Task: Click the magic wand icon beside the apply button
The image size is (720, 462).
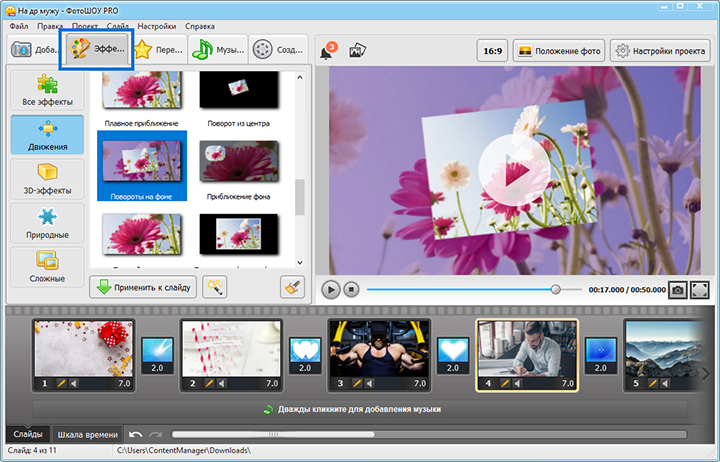Action: tap(213, 287)
